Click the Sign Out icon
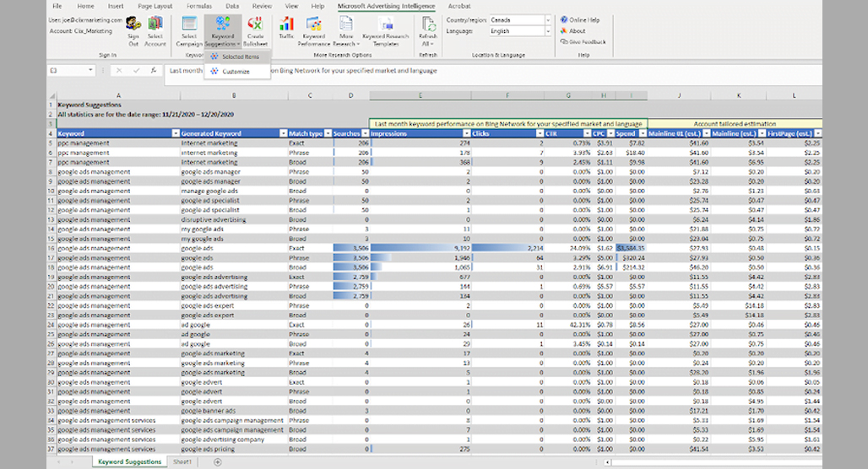868x469 pixels. [x=133, y=31]
